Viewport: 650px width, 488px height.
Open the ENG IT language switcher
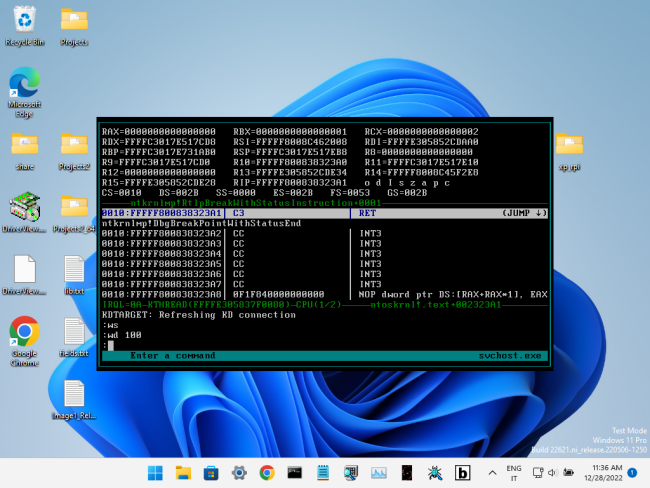tap(515, 472)
